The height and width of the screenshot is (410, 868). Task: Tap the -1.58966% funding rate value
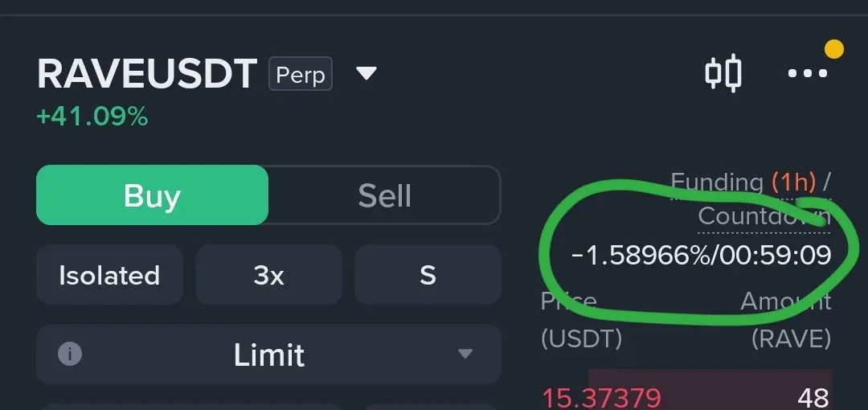coord(641,256)
